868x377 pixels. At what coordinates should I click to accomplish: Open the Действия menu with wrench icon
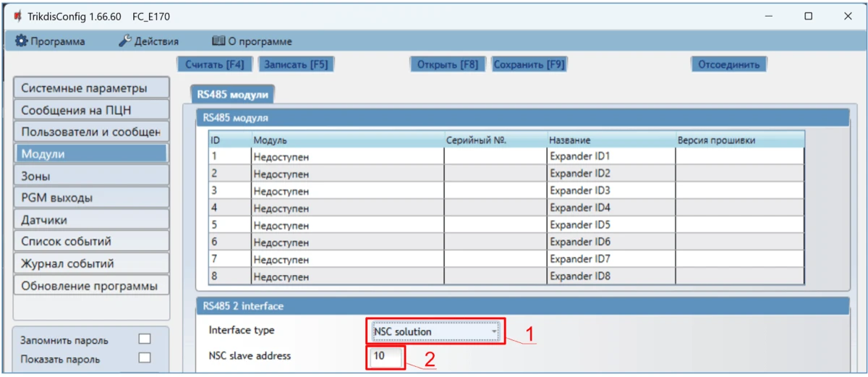[x=148, y=41]
